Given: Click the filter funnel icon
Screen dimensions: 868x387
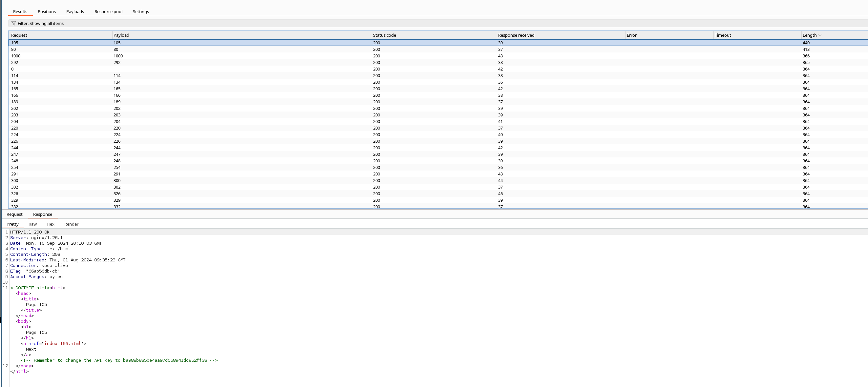Looking at the screenshot, I should 14,23.
